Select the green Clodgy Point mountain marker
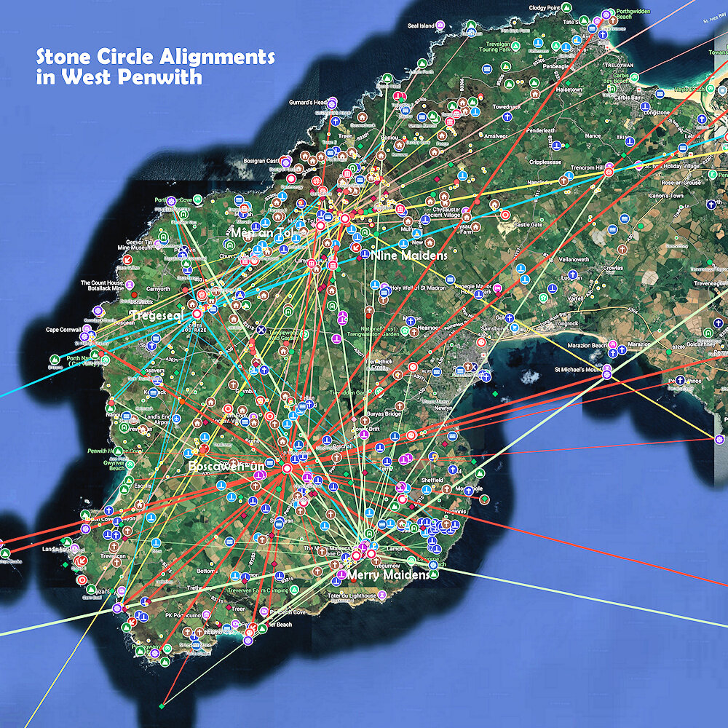Viewport: 728px width, 728px height. tap(566, 7)
